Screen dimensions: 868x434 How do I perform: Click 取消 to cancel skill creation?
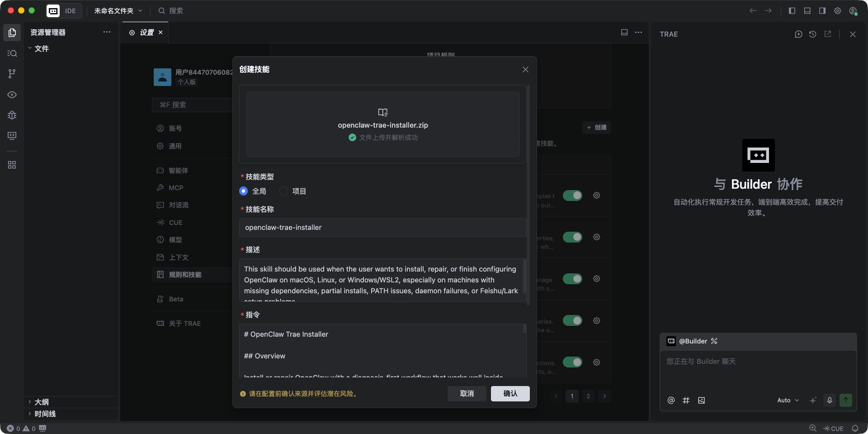point(467,394)
